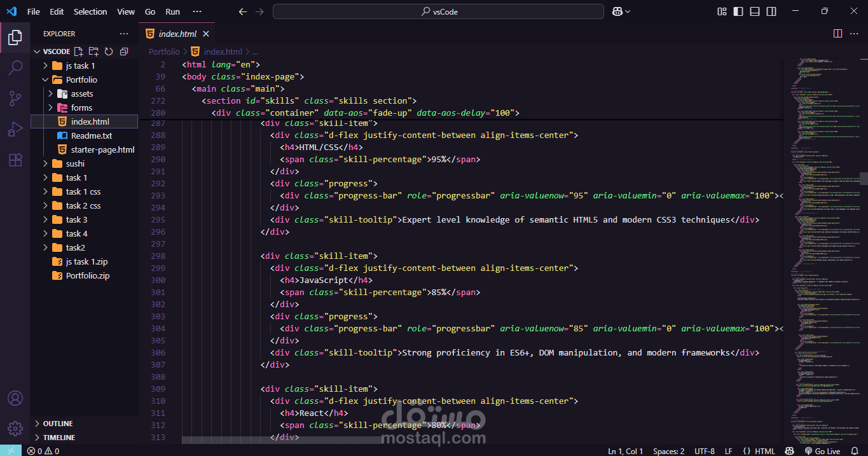This screenshot has width=868, height=456.
Task: Click the New Folder icon in Explorer
Action: click(x=93, y=52)
